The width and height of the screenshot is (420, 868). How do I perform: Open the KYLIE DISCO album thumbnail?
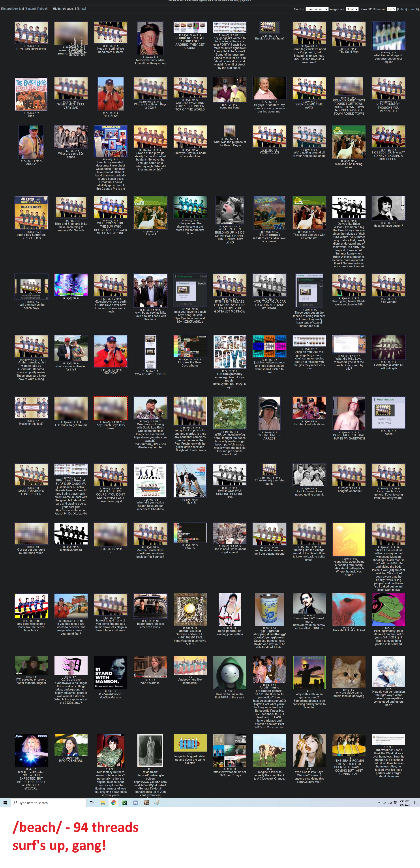pyautogui.click(x=31, y=751)
